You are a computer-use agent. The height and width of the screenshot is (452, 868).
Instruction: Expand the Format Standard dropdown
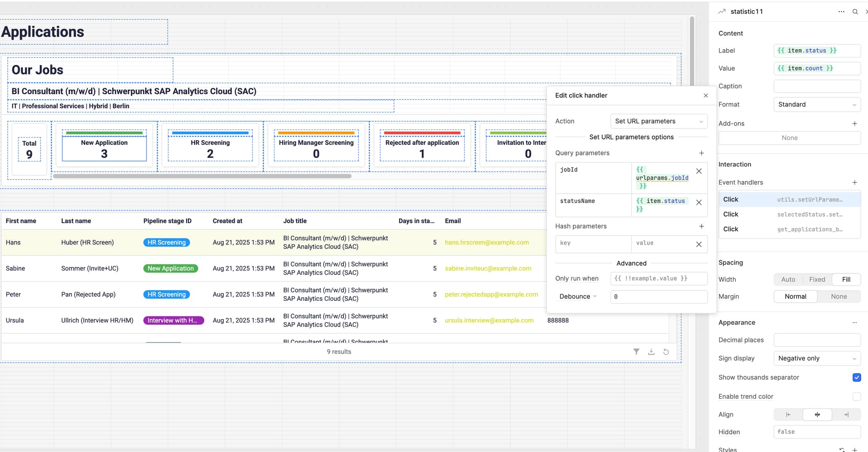pos(816,105)
